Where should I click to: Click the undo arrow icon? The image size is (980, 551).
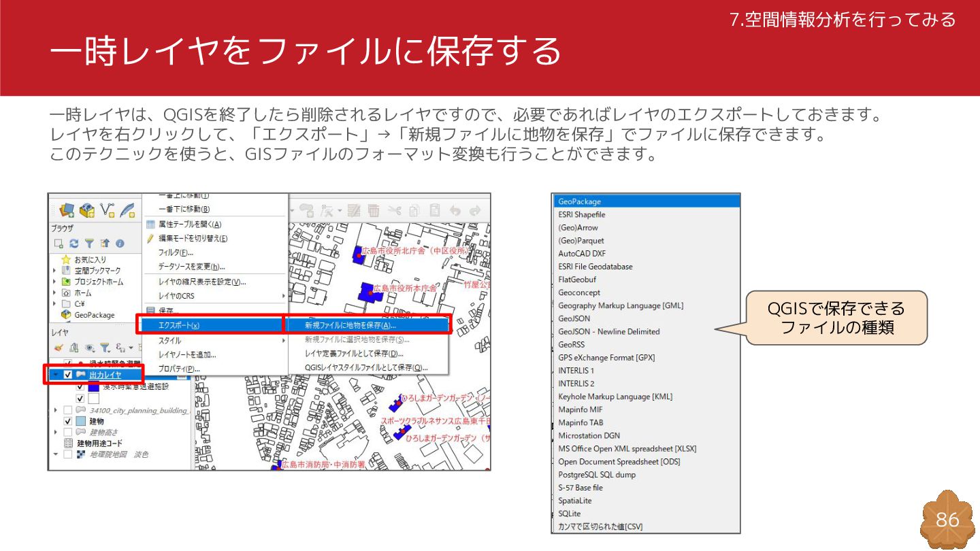(x=455, y=210)
